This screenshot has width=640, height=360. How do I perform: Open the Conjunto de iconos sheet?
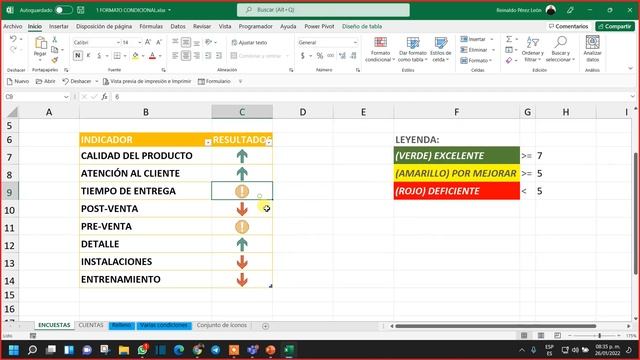click(x=222, y=325)
